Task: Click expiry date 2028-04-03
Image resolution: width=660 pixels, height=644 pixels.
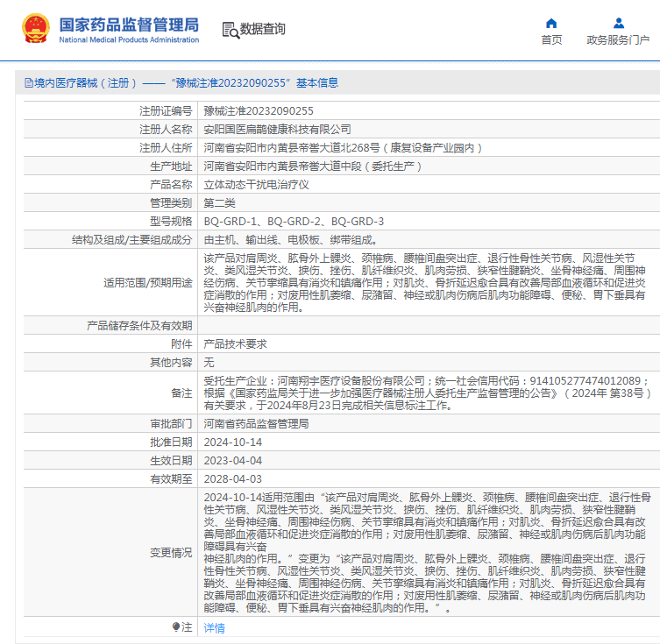Action: tap(233, 479)
